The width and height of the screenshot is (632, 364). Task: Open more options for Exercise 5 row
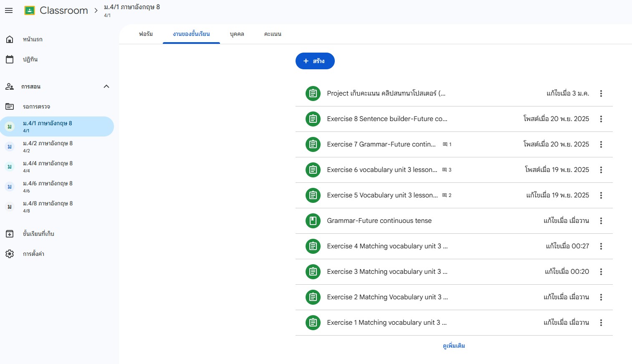pyautogui.click(x=601, y=195)
